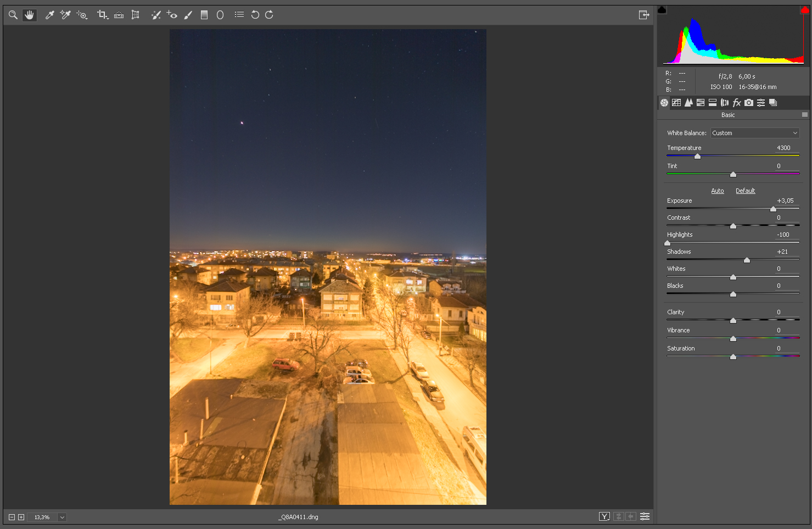Select the Zoom tool

[x=13, y=15]
